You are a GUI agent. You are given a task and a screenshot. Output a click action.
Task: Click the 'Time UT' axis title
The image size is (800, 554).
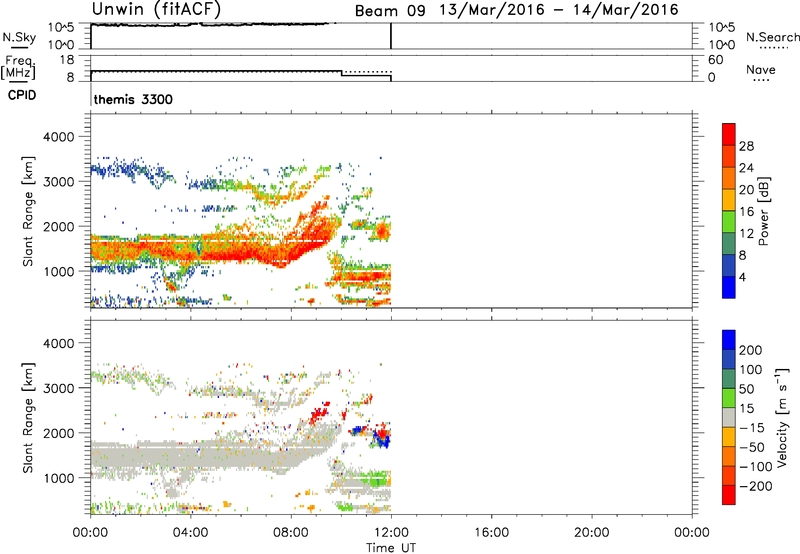[x=391, y=548]
